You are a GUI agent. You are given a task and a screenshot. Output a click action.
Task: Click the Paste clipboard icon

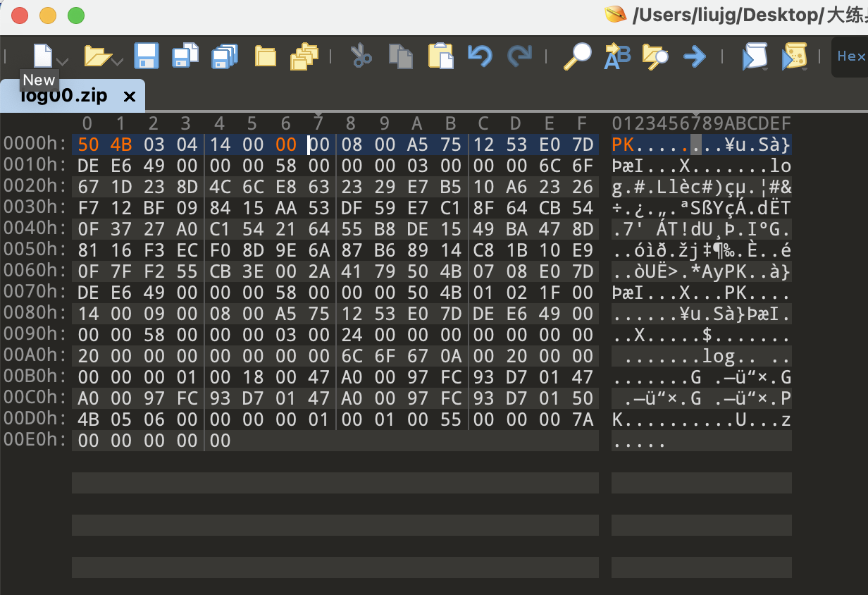pos(440,56)
